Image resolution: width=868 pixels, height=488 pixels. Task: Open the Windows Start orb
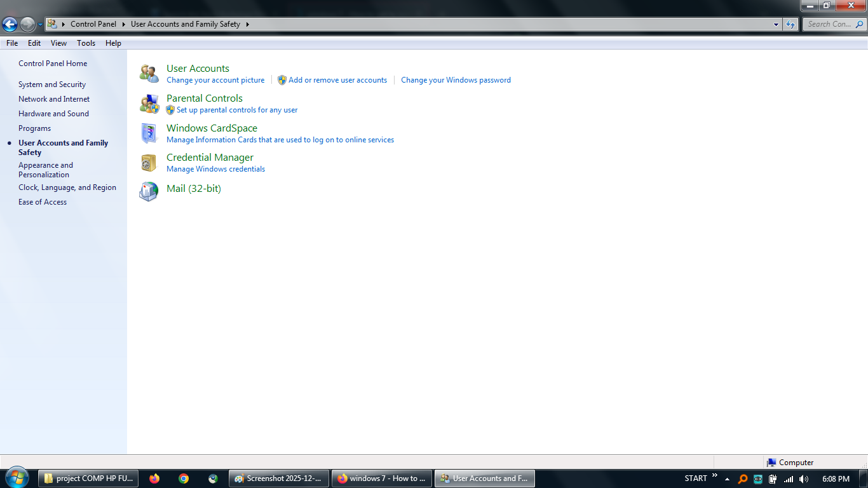click(x=16, y=478)
